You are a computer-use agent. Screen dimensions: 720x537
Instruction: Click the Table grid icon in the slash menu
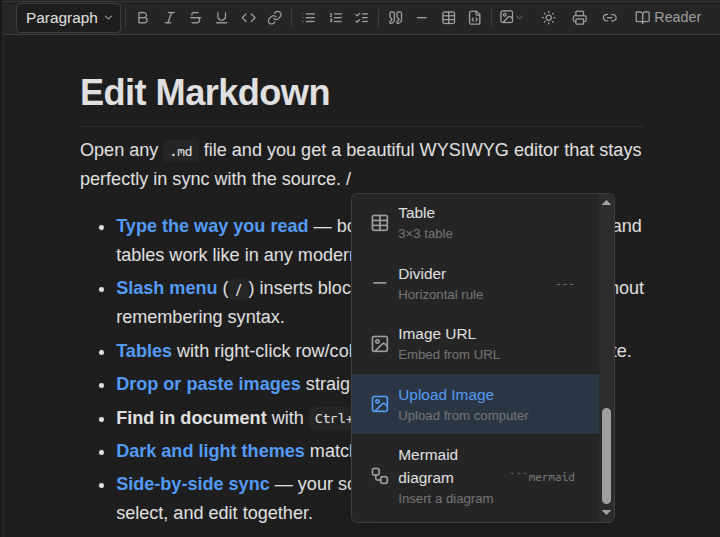[380, 223]
